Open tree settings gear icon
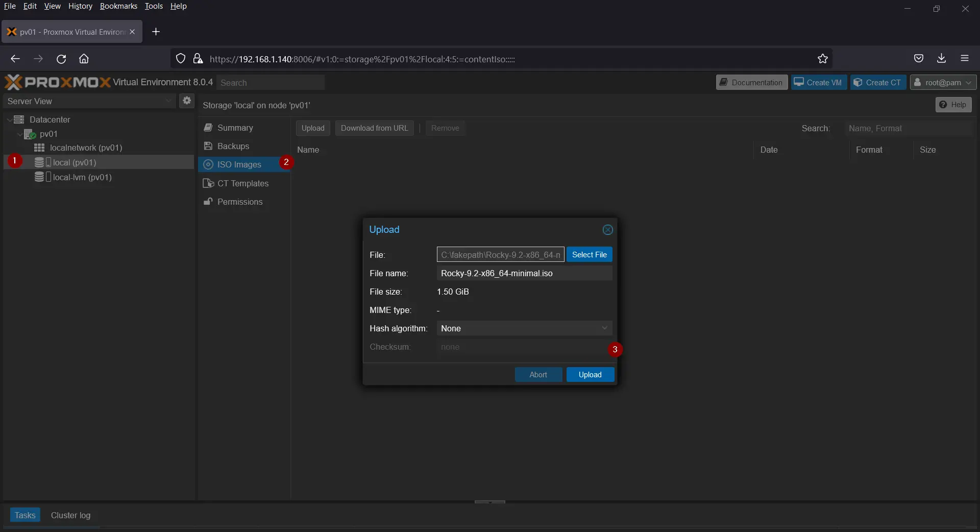Screen dimensions: 980x532 (187, 101)
